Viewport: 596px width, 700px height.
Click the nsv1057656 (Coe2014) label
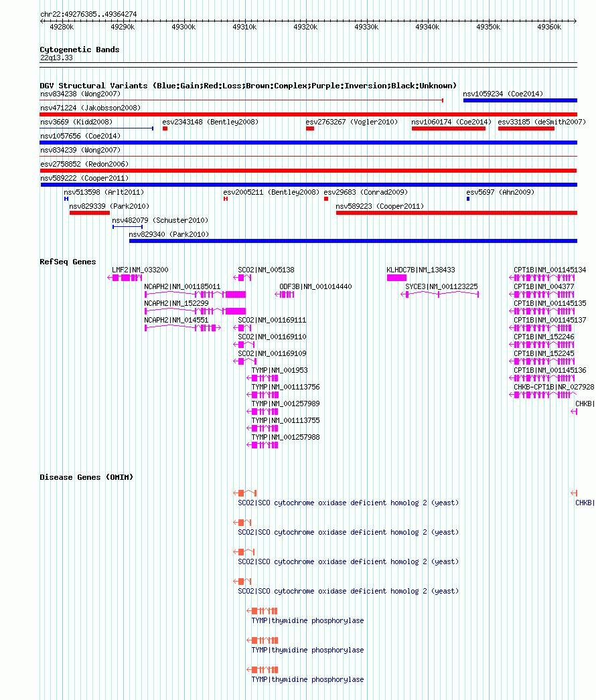tap(80, 136)
